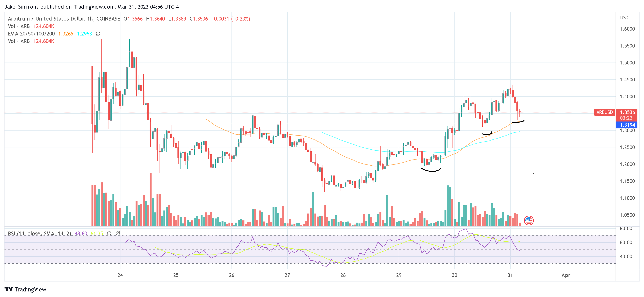Select the Arbitrum / United States Dollar symbol title
644x297 pixels.
(x=64, y=19)
